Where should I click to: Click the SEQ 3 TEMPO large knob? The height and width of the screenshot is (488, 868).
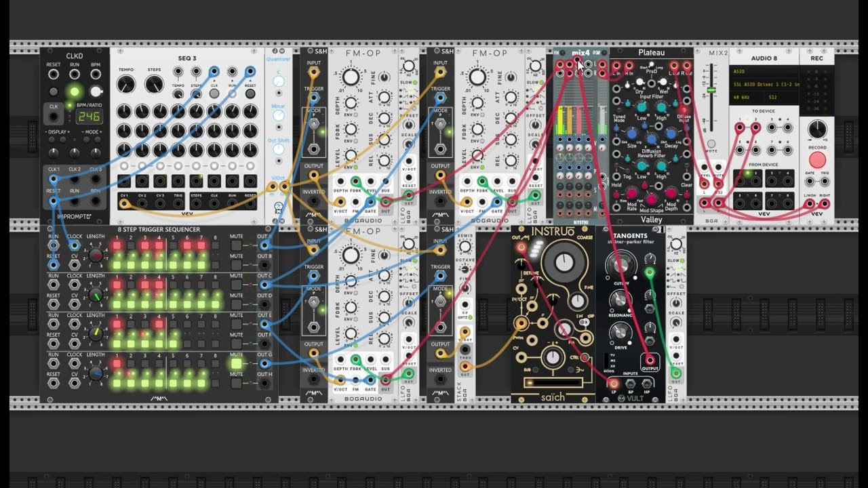click(126, 84)
